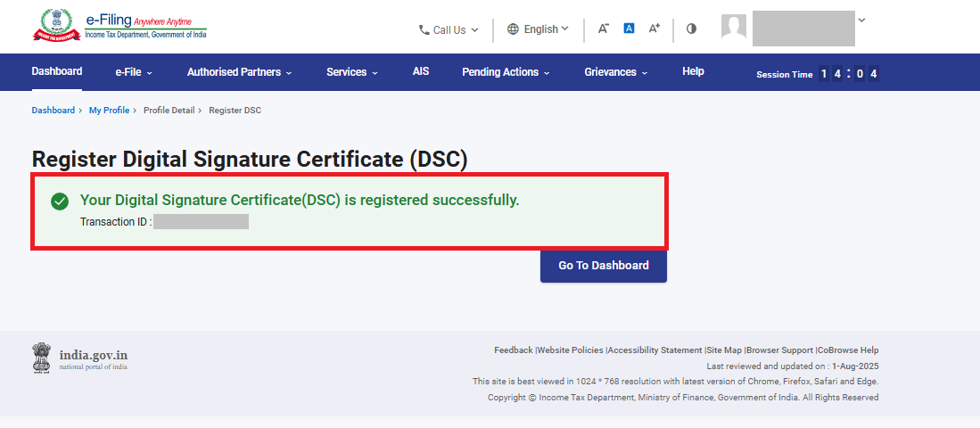980x428 pixels.
Task: Open the Authorised Partners menu
Action: [x=240, y=72]
